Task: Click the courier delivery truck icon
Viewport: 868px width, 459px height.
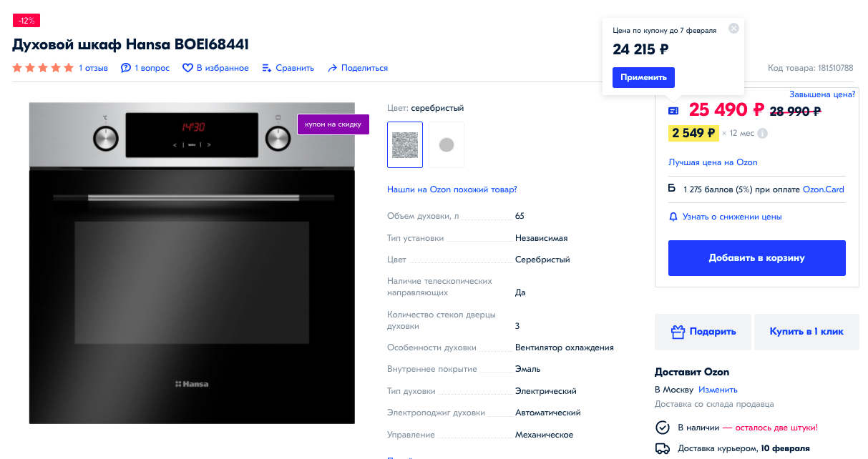Action: 663,449
